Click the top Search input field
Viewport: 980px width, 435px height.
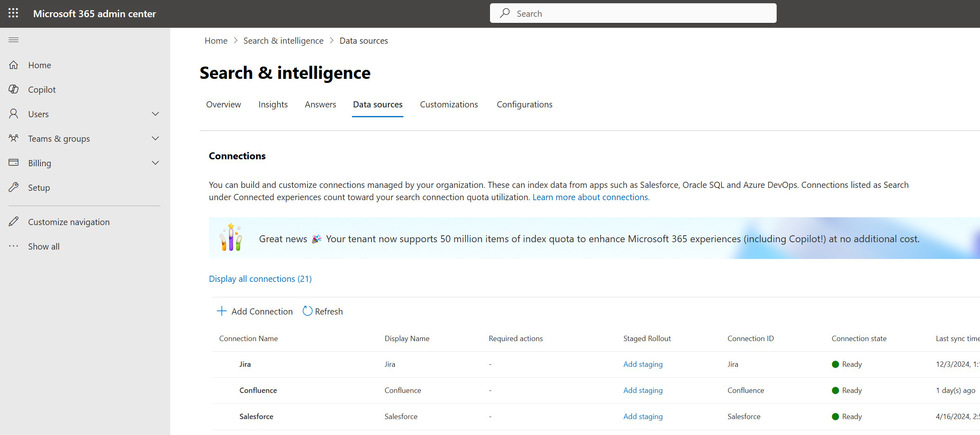tap(633, 13)
